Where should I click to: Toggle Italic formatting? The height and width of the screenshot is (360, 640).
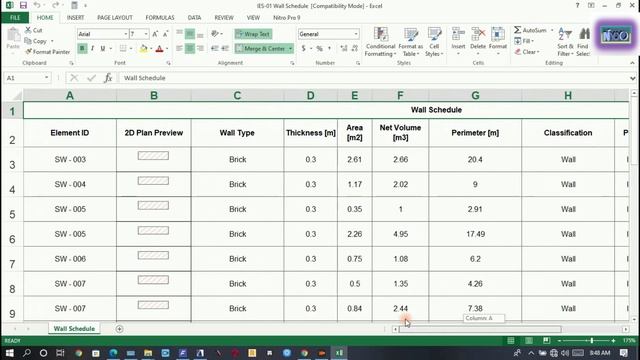click(x=92, y=49)
